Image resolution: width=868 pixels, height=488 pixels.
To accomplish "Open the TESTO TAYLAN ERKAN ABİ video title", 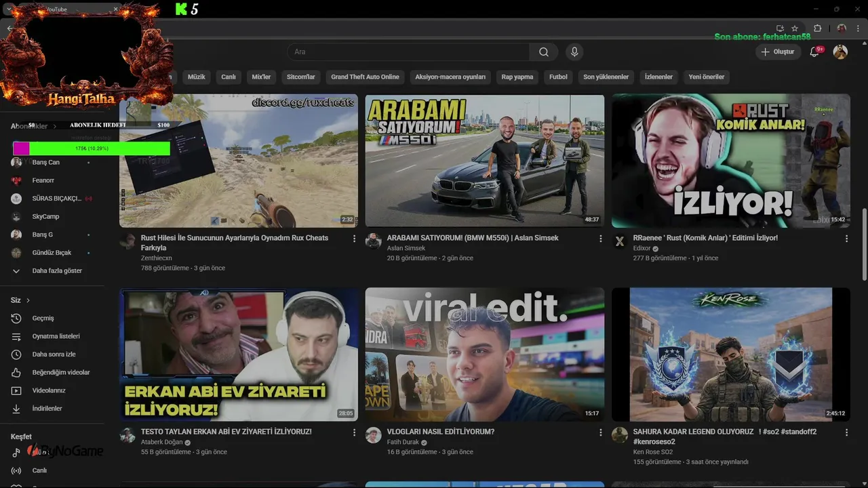I will click(226, 432).
